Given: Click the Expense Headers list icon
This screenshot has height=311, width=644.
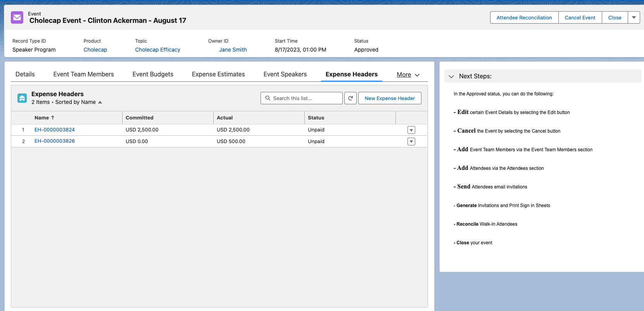Looking at the screenshot, I should [x=22, y=98].
